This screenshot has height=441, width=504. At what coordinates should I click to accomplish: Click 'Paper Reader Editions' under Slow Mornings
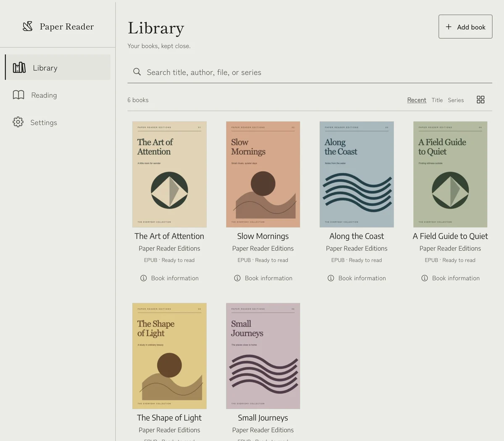click(263, 248)
